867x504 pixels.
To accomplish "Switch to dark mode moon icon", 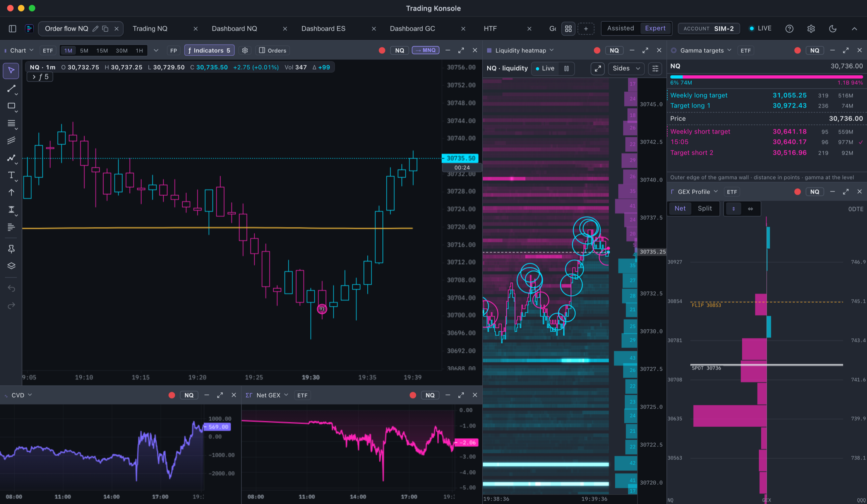I will point(833,29).
